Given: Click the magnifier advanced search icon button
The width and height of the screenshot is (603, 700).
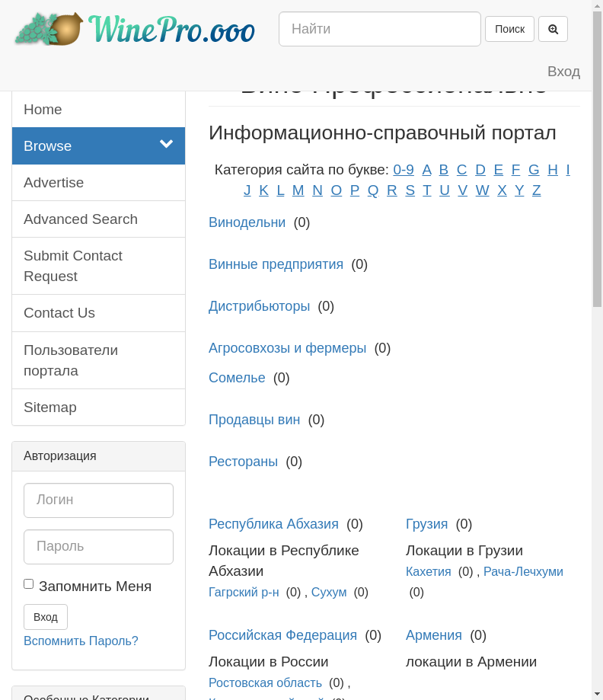Looking at the screenshot, I should coord(553,29).
